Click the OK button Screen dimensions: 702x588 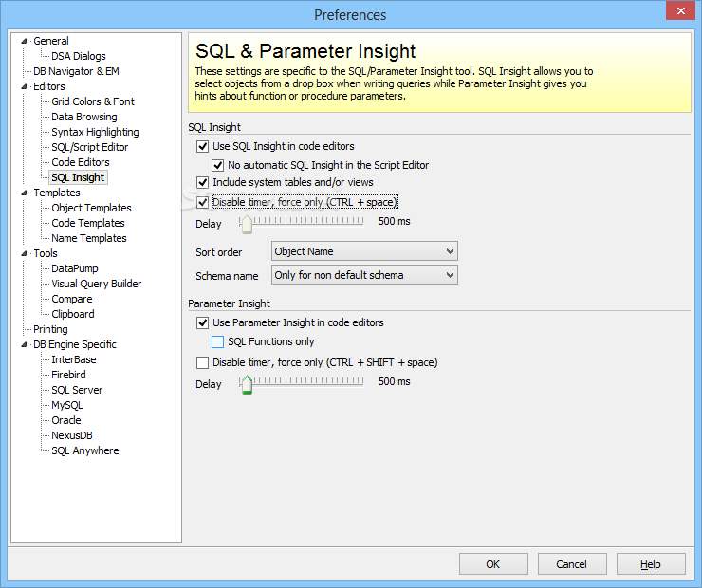coord(493,564)
